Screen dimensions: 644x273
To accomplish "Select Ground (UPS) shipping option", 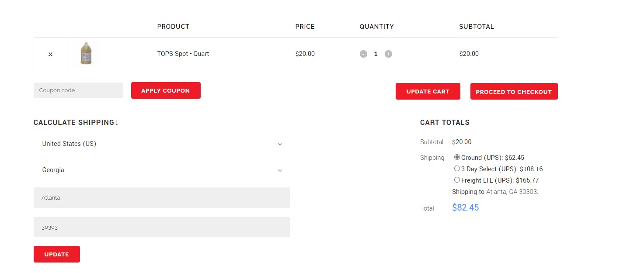I will [457, 157].
